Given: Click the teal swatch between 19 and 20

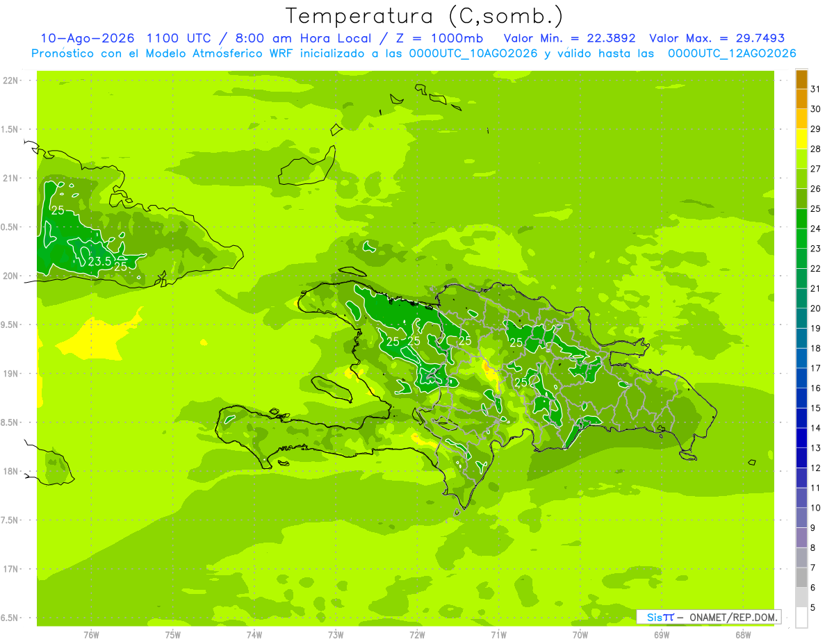Looking at the screenshot, I should [801, 318].
